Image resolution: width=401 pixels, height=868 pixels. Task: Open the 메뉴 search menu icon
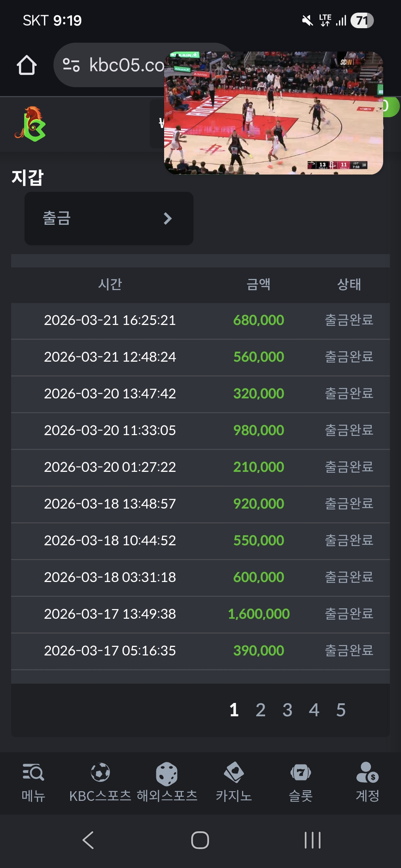tap(33, 773)
